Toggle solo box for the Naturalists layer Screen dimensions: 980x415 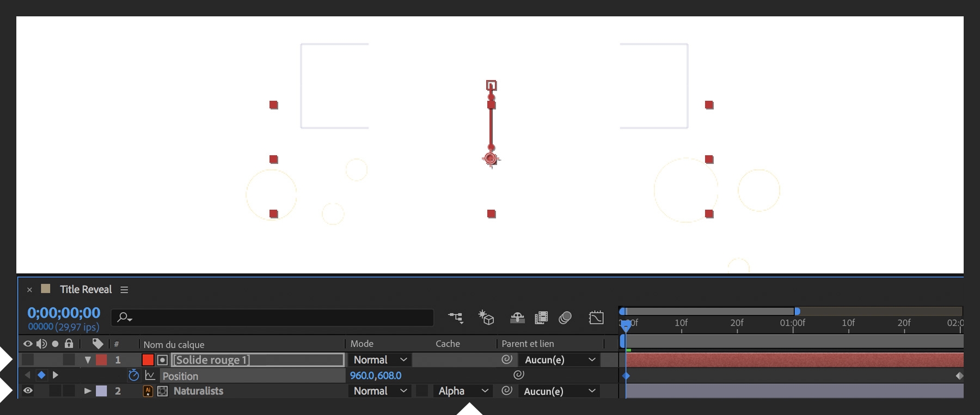tap(55, 390)
